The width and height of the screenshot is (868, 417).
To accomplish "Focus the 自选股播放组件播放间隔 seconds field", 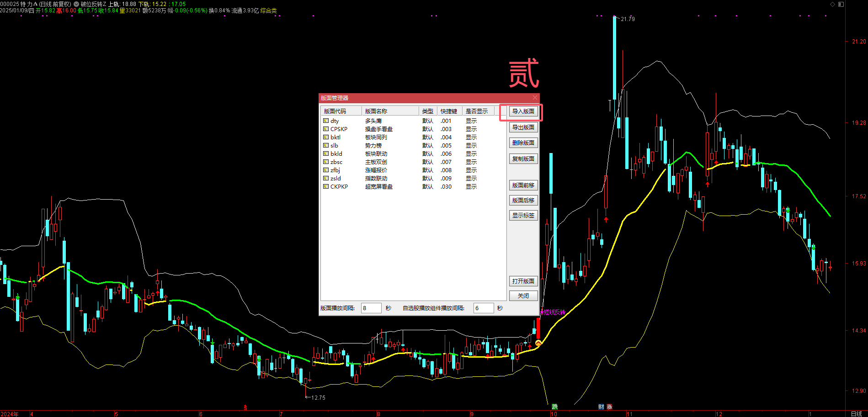I will pos(484,308).
